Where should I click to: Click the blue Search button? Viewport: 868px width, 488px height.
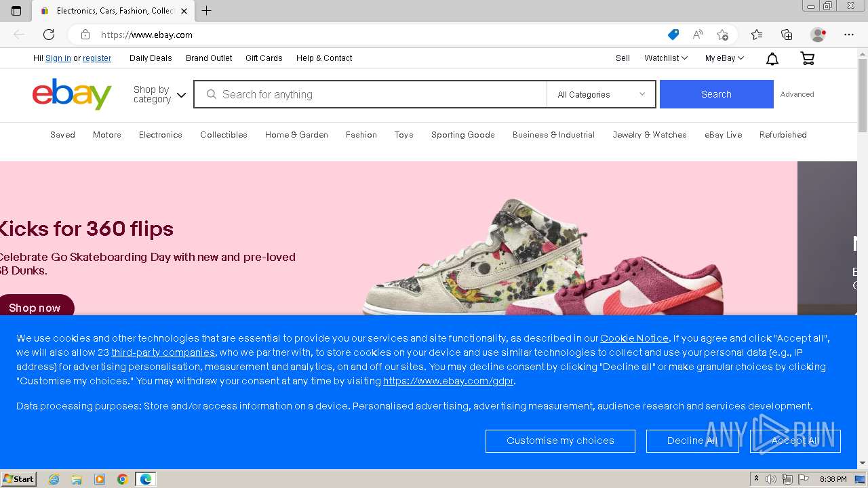pyautogui.click(x=716, y=94)
